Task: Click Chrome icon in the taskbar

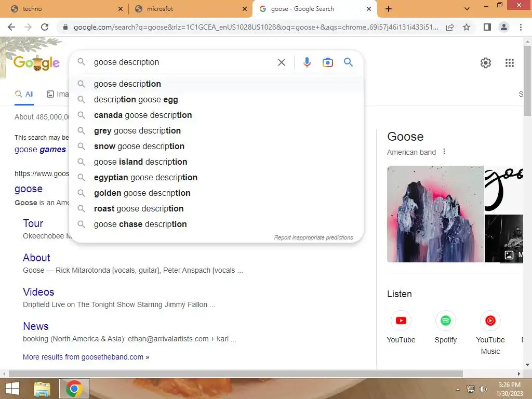Action: (74, 389)
